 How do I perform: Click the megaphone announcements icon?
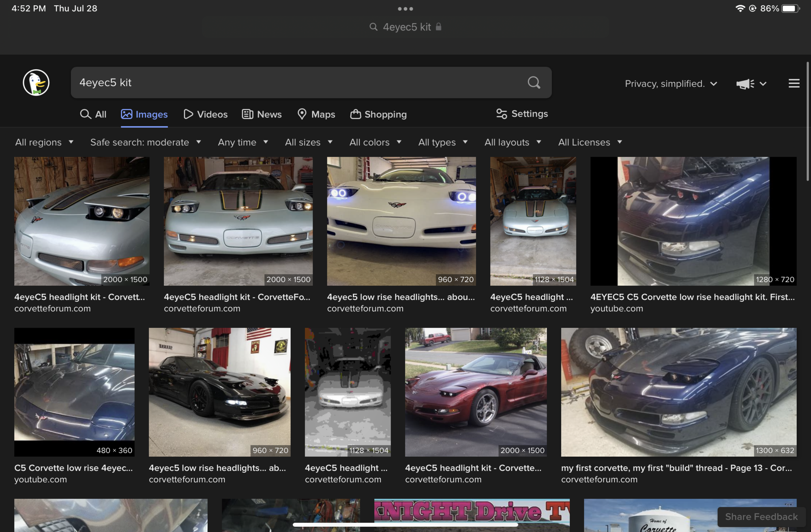point(745,84)
